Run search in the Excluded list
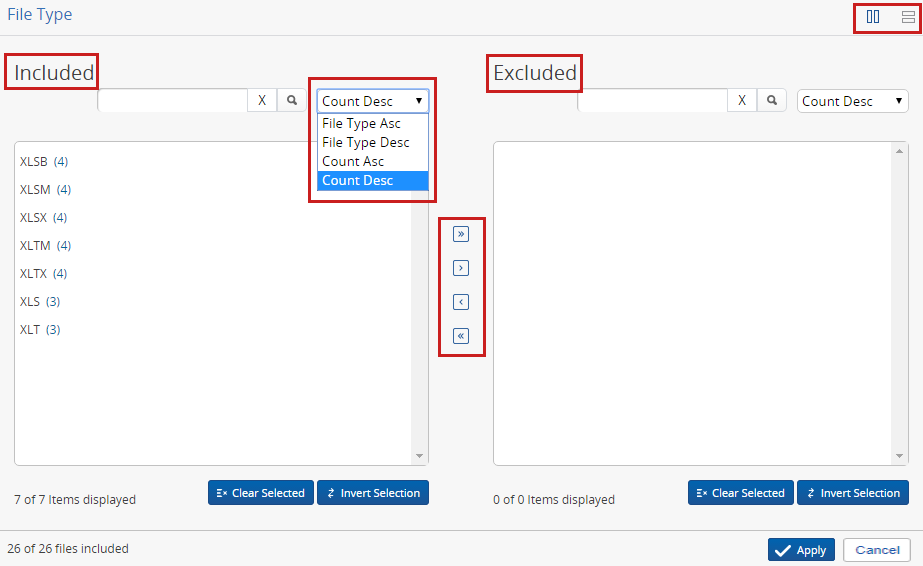 point(772,101)
